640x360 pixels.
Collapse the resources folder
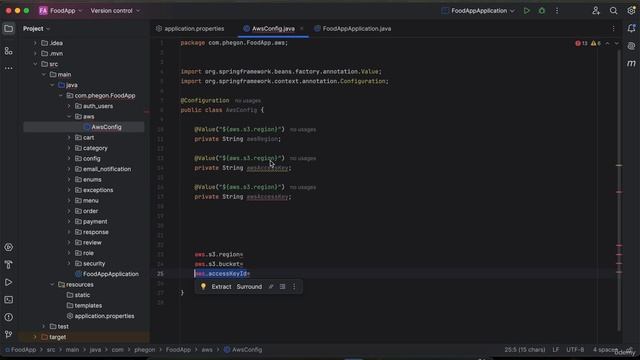[x=52, y=284]
